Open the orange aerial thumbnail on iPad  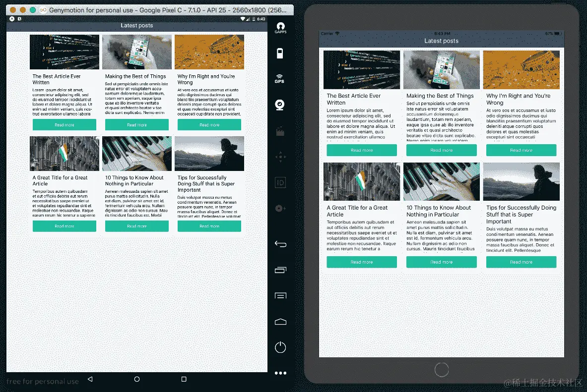pyautogui.click(x=521, y=69)
